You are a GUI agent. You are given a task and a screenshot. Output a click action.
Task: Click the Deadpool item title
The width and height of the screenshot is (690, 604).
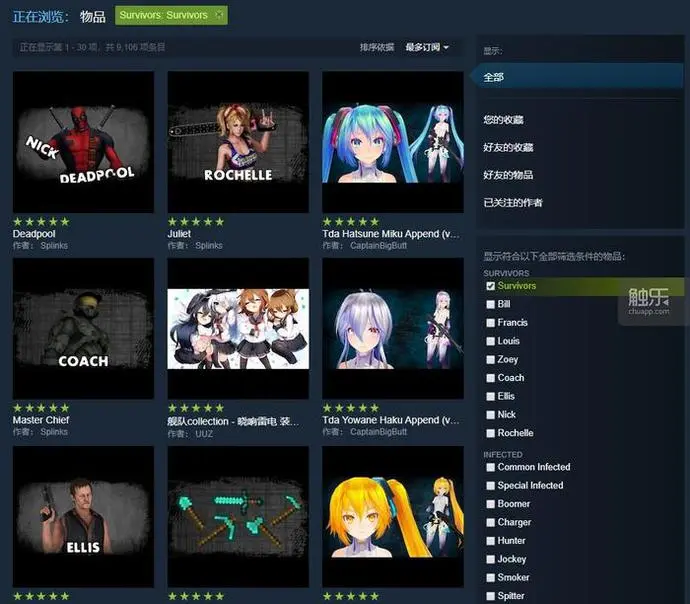(34, 234)
